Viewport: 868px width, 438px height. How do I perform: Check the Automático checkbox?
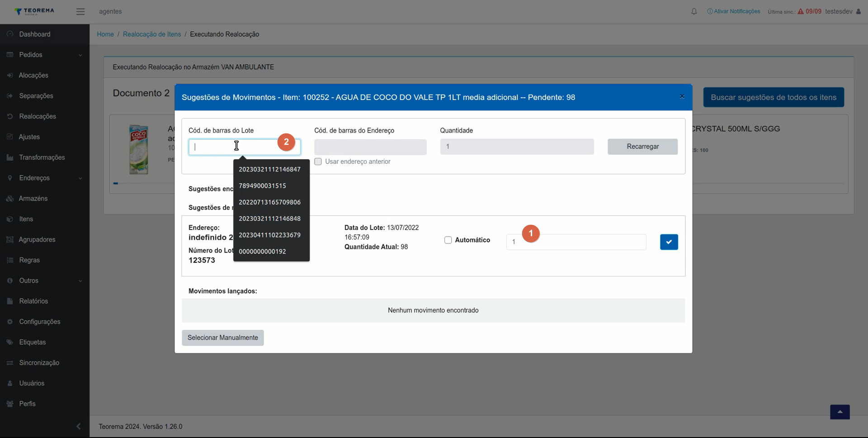tap(448, 240)
